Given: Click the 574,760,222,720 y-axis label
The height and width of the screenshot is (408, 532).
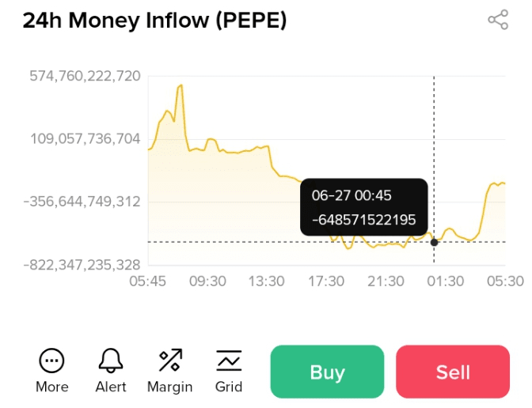Looking at the screenshot, I should [85, 76].
